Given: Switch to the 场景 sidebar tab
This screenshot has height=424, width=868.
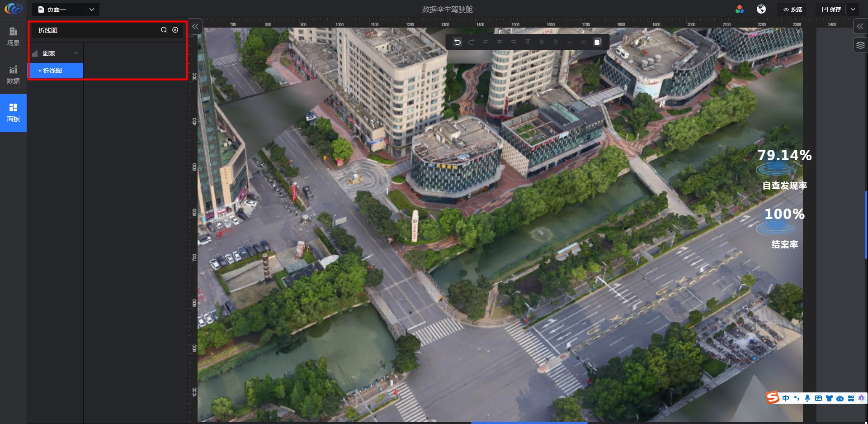Looking at the screenshot, I should tap(13, 37).
